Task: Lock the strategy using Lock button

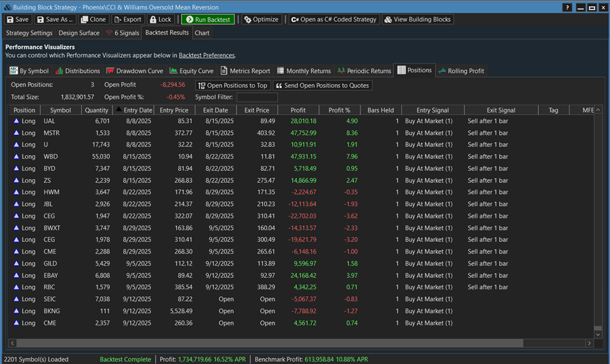Action: (x=161, y=20)
